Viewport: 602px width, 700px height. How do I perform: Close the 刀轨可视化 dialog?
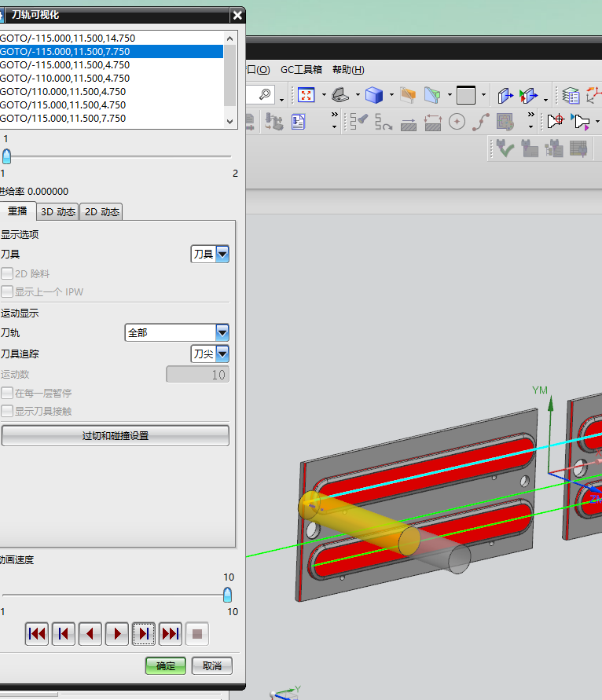pos(237,15)
